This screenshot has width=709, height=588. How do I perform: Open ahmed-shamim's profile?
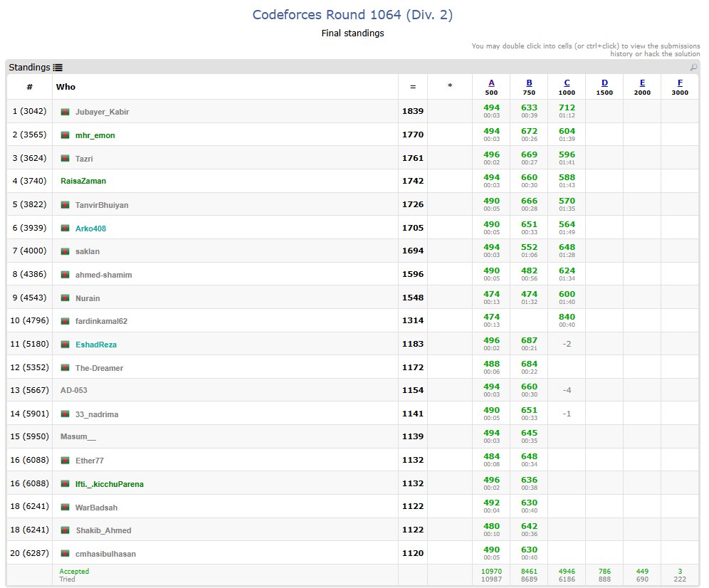(x=103, y=275)
